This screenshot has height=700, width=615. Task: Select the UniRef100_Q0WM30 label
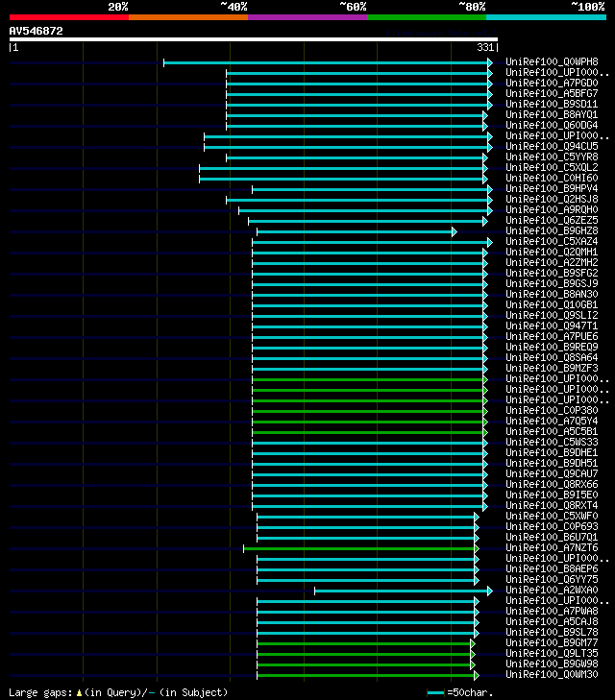point(552,674)
